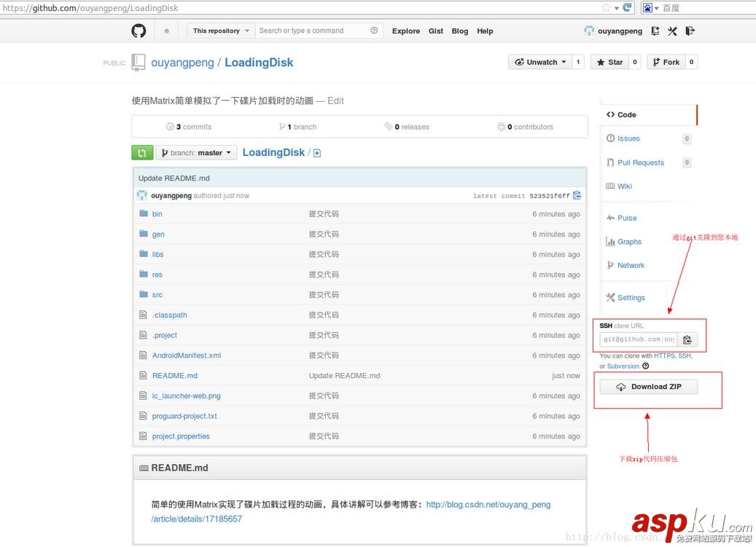Click Gist in the top navigation

click(436, 31)
